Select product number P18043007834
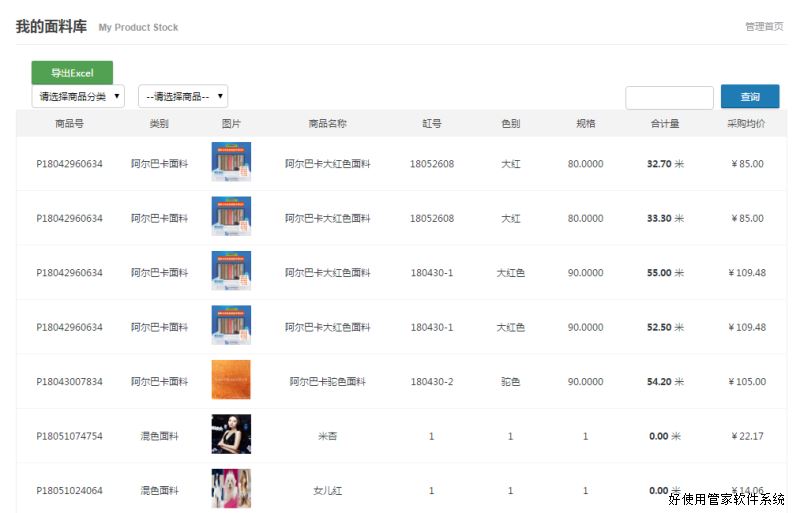 pos(69,382)
